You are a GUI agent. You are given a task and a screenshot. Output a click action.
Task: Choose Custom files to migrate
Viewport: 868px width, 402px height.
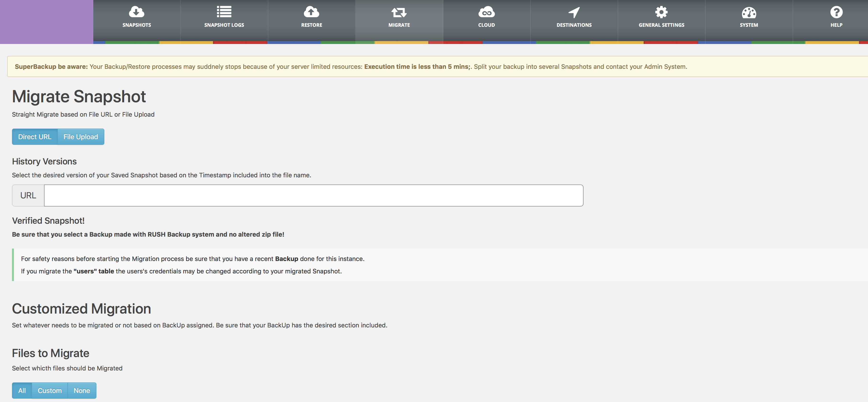click(50, 391)
